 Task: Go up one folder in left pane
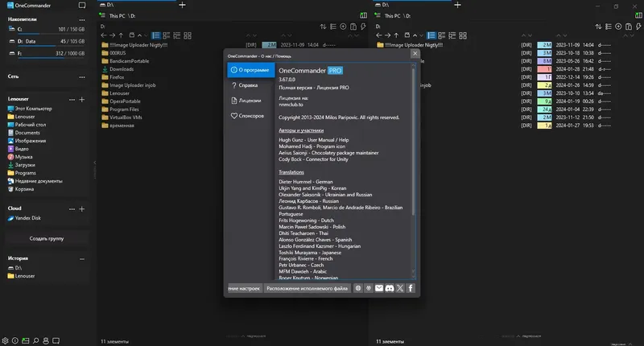pos(122,35)
